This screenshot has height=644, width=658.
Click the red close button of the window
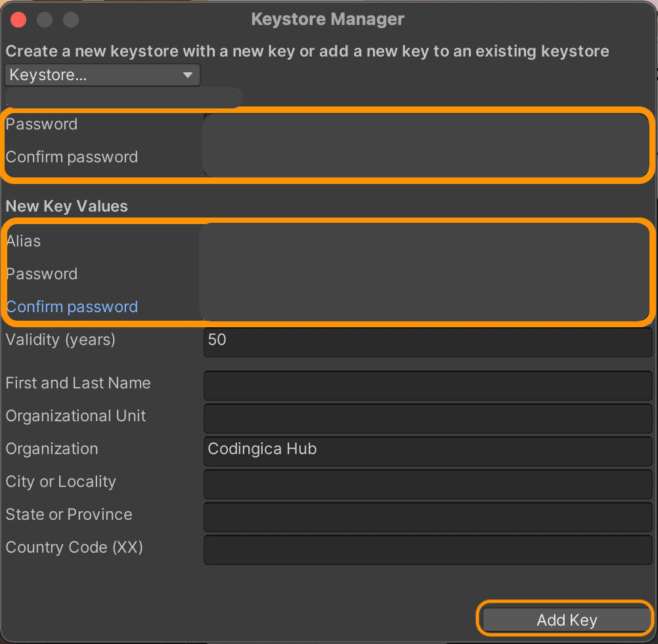tap(18, 19)
